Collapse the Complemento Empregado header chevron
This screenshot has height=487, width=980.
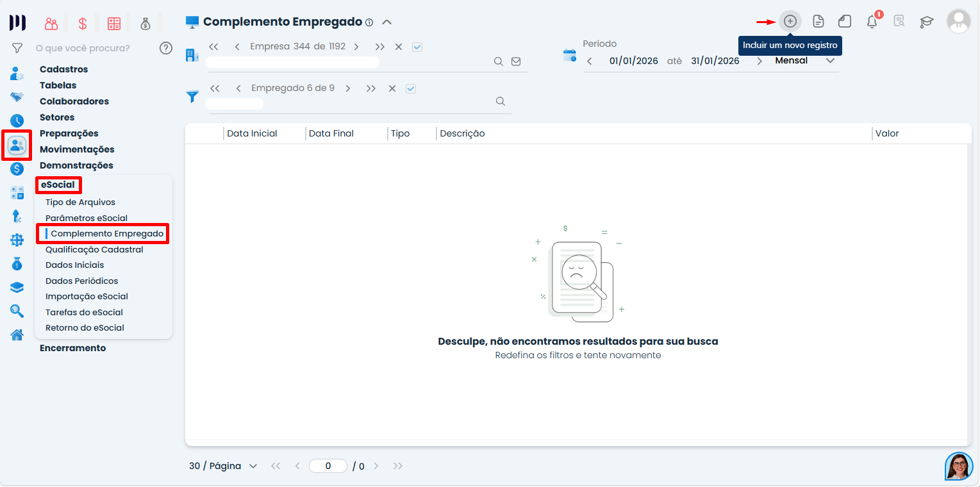pos(386,22)
